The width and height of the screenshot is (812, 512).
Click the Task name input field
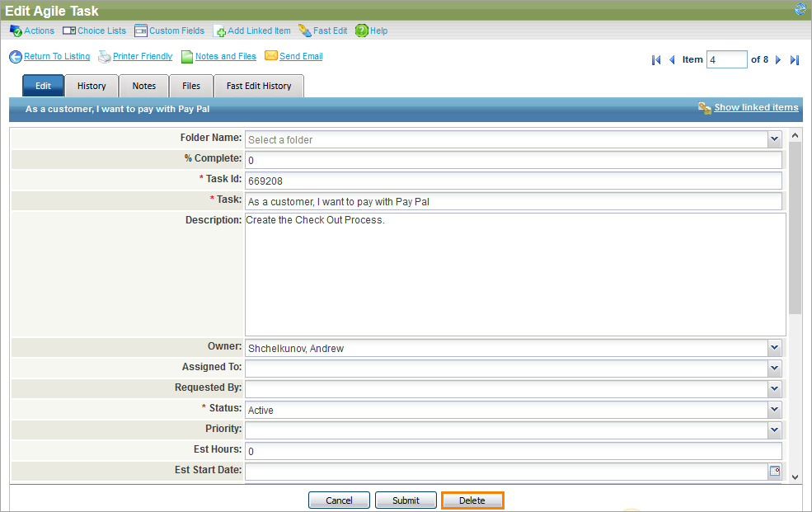514,201
